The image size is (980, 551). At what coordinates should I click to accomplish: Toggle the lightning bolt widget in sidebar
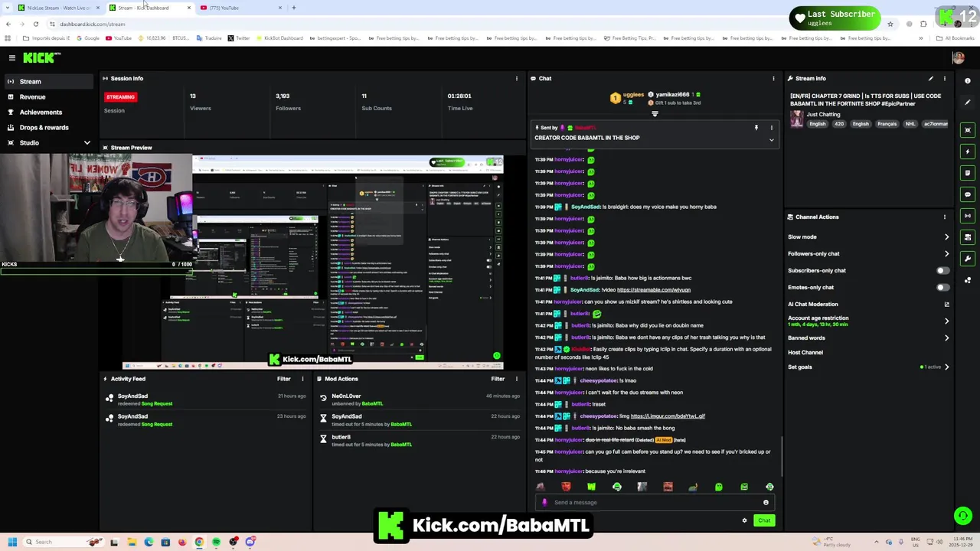tap(968, 152)
